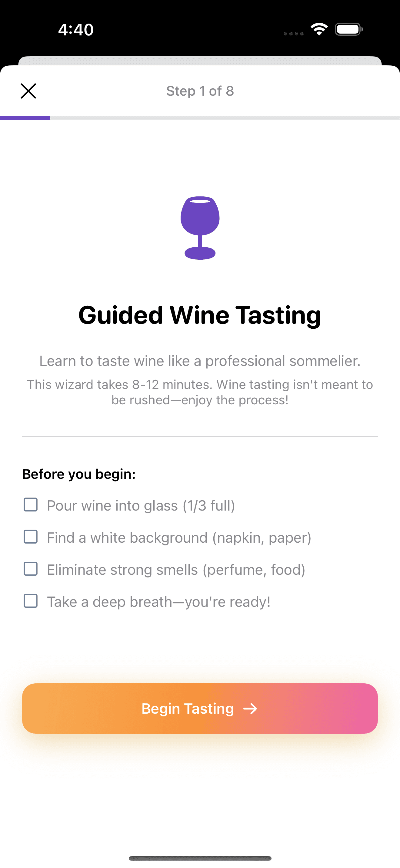Check 'Take a deep breath—you're ready!'
This screenshot has height=868, width=400.
click(x=30, y=601)
